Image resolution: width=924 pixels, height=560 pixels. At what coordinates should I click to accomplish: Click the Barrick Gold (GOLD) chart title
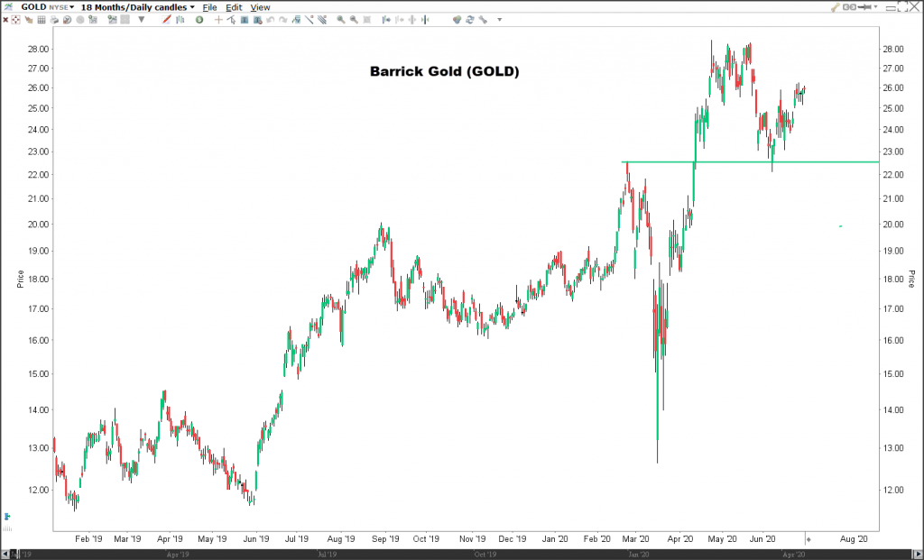tap(444, 71)
